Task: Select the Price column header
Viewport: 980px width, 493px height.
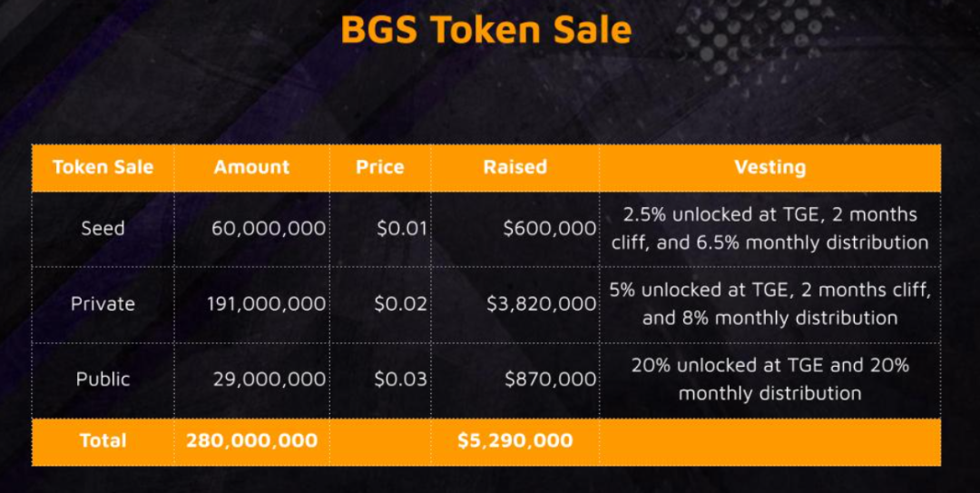Action: coord(380,167)
